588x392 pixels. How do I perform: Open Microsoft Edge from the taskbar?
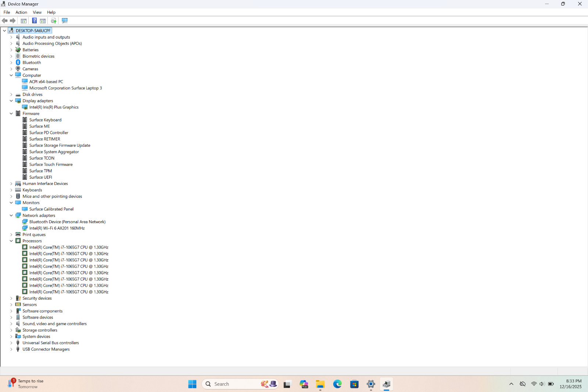click(337, 384)
